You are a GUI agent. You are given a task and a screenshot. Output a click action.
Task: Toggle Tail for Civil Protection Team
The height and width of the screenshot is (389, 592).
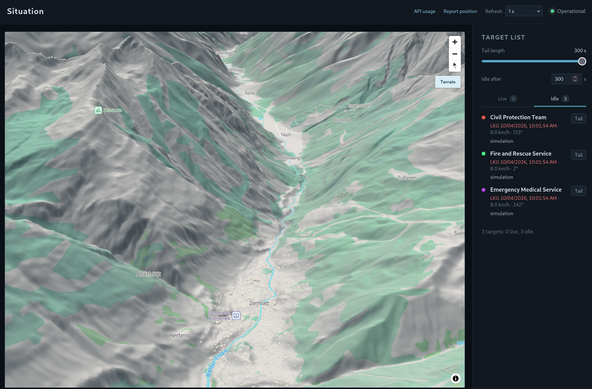point(578,119)
